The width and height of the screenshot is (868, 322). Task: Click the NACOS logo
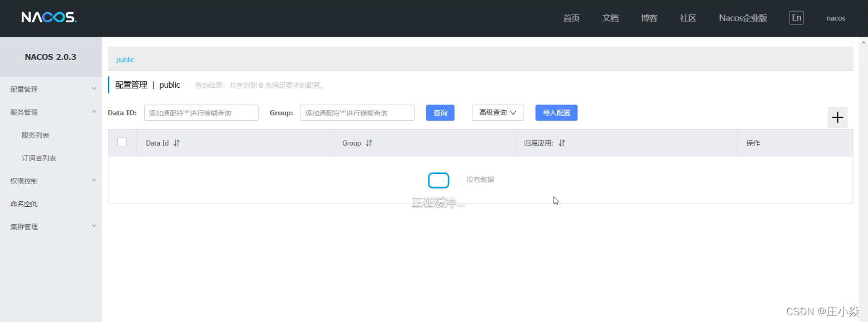click(x=49, y=17)
